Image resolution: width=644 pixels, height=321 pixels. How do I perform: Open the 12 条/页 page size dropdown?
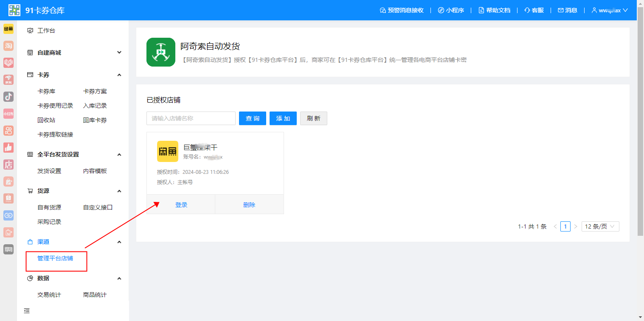click(x=600, y=226)
